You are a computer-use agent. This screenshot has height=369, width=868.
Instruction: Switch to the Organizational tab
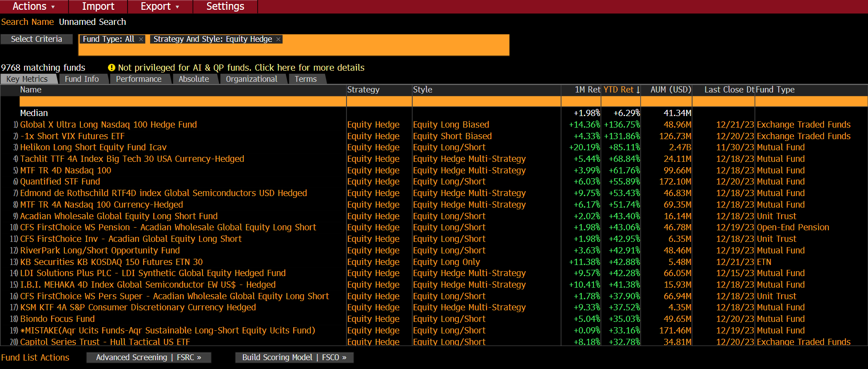(251, 79)
